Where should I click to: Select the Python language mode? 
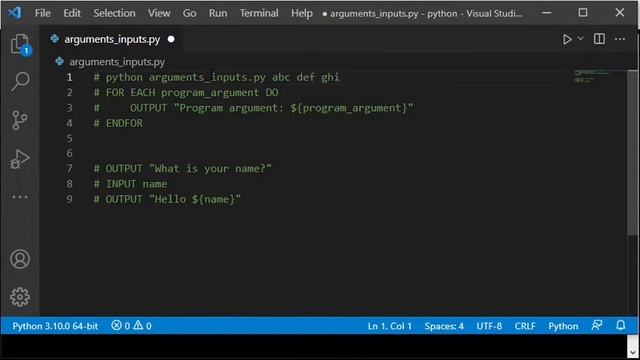[x=563, y=326]
